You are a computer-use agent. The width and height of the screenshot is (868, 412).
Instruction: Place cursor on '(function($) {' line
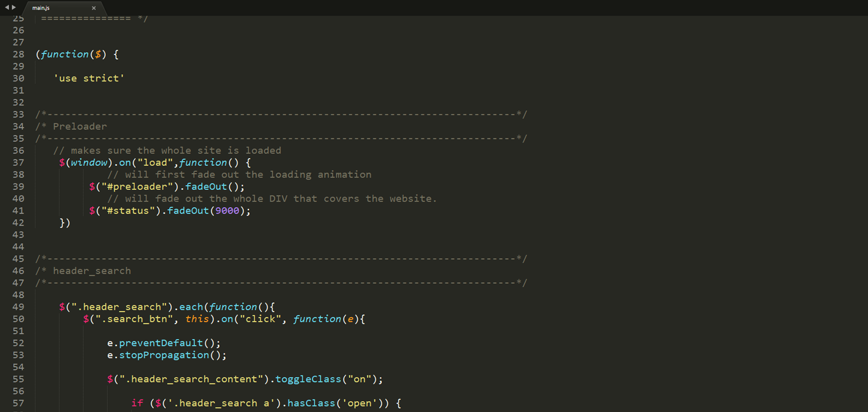click(77, 54)
